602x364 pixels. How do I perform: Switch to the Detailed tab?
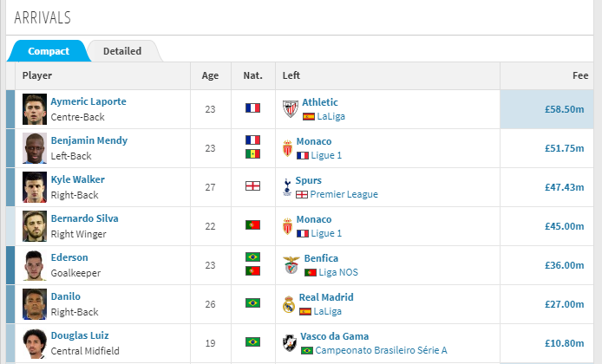[122, 51]
